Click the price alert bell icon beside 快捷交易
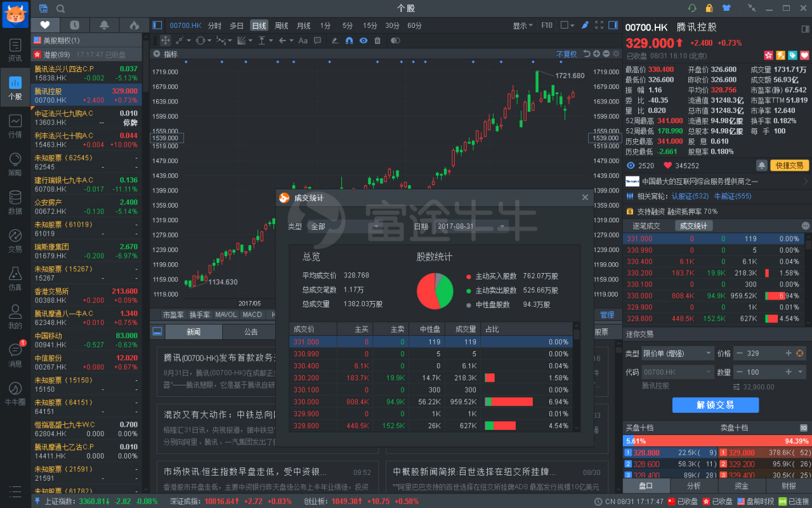 pyautogui.click(x=761, y=165)
